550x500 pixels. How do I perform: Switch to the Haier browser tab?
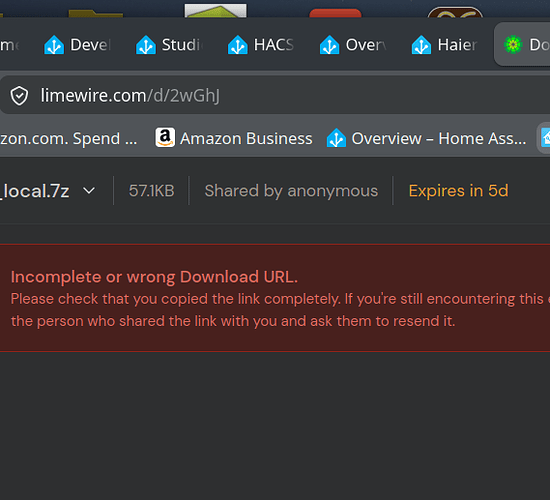pos(445,45)
